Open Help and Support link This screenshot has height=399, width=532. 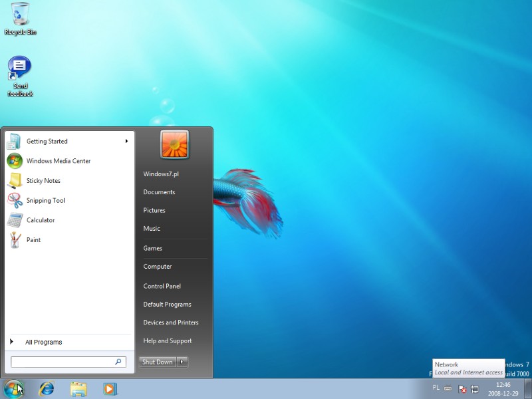[168, 340]
